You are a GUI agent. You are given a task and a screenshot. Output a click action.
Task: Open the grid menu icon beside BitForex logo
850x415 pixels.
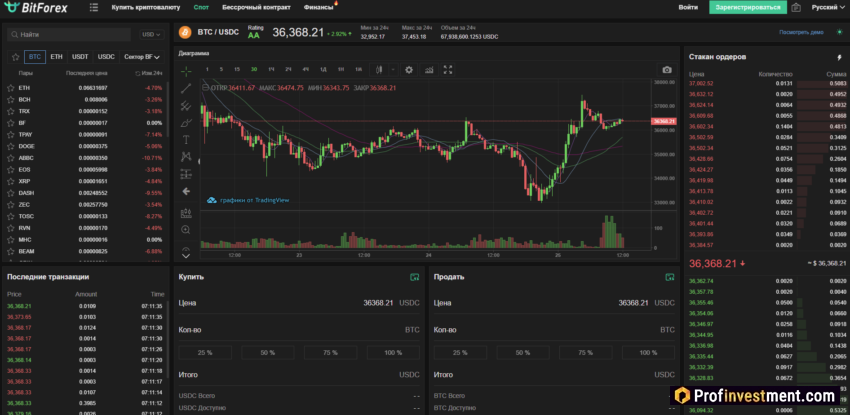click(x=94, y=8)
